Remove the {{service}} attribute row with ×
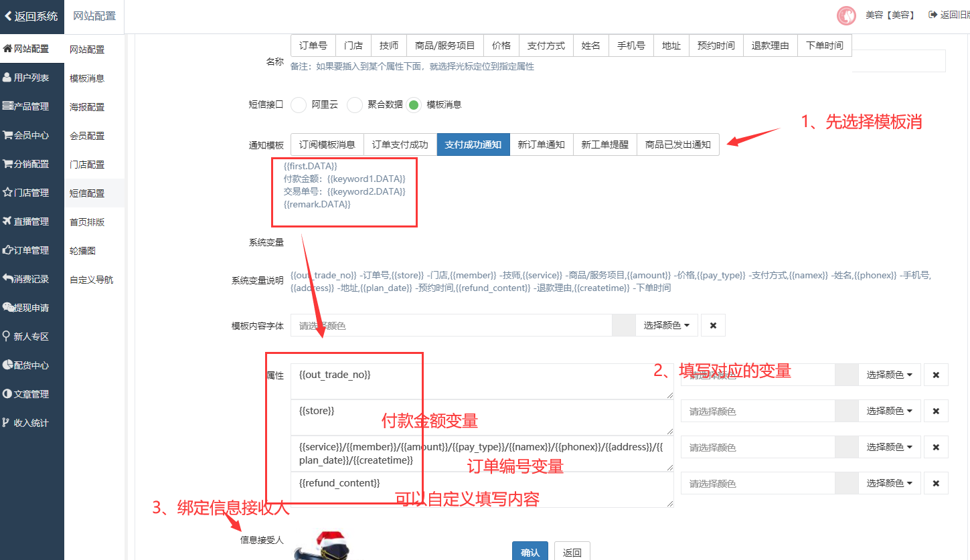970x560 pixels. pyautogui.click(x=936, y=447)
